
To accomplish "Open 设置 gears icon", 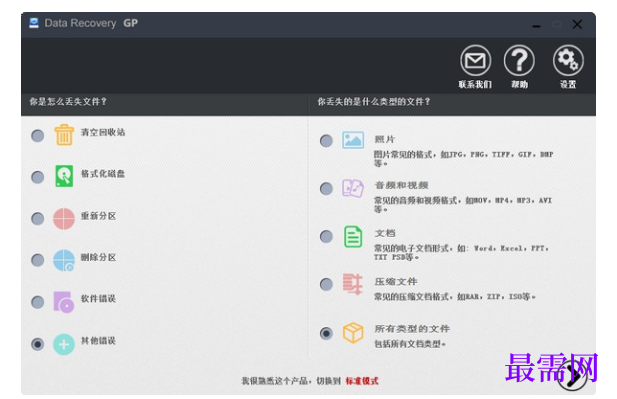I will (x=568, y=61).
